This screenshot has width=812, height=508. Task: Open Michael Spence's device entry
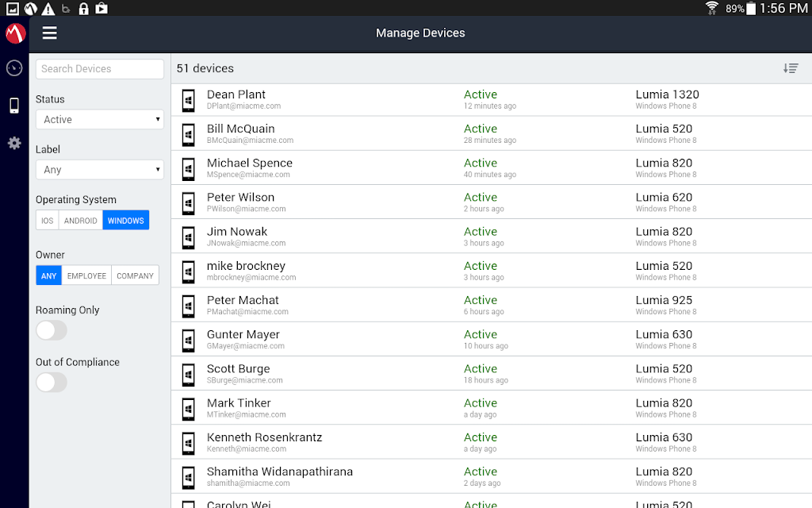[492, 168]
